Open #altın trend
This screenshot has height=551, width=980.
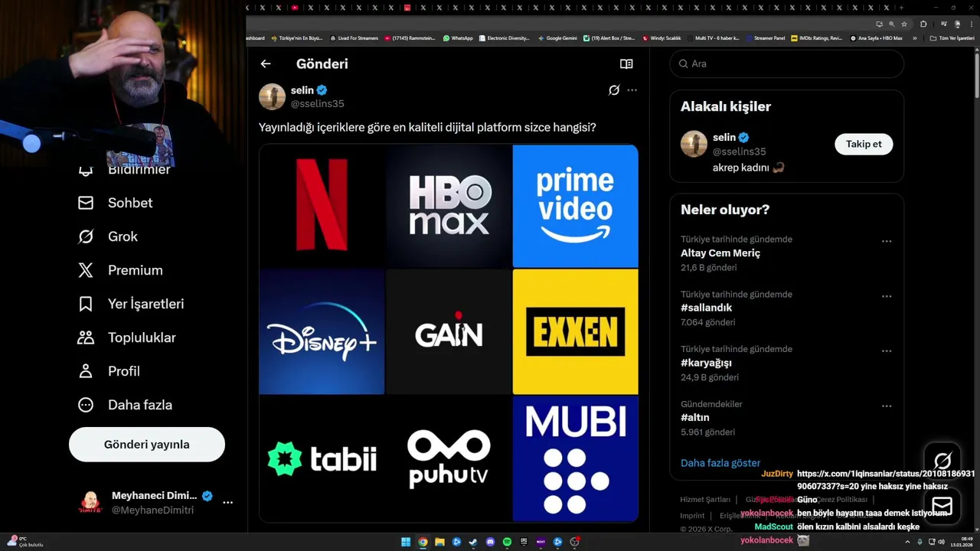(x=695, y=418)
